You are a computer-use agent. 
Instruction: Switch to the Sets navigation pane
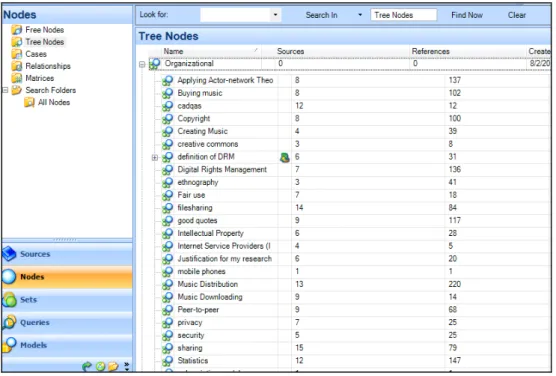point(67,300)
